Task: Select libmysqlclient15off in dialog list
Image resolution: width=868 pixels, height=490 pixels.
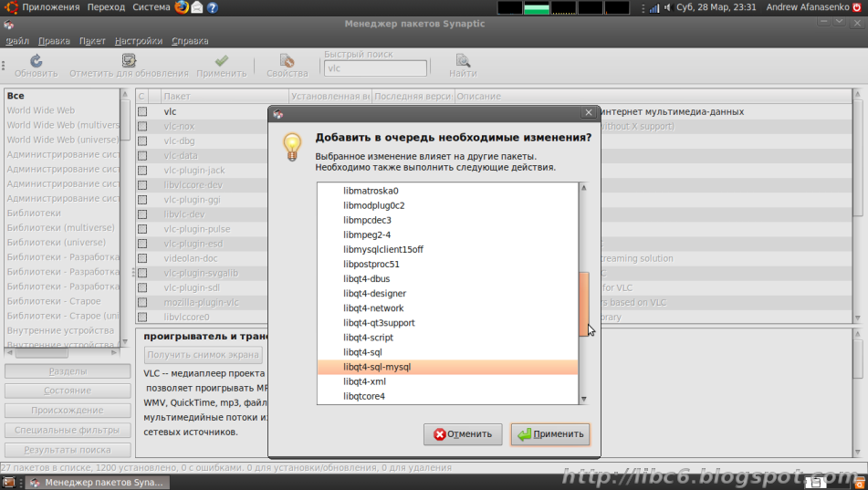Action: [x=447, y=250]
